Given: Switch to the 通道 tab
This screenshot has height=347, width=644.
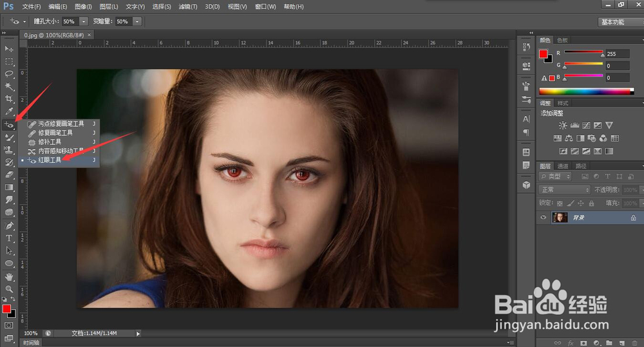Looking at the screenshot, I should pos(563,166).
